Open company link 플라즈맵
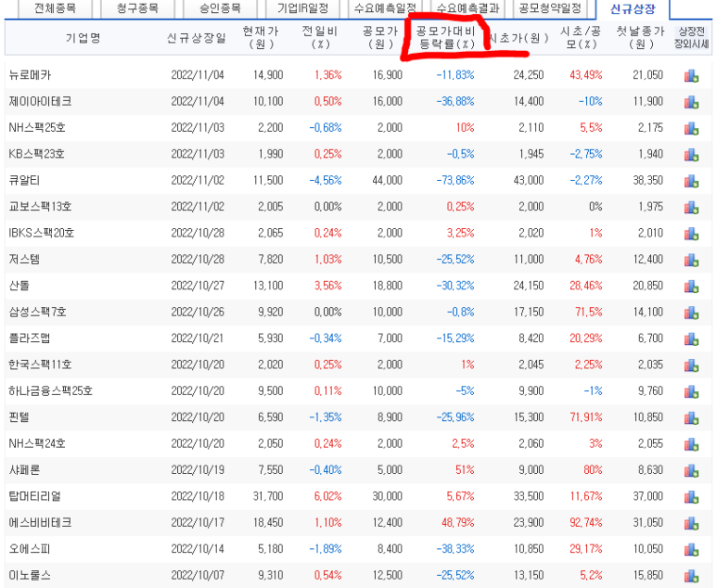This screenshot has height=588, width=717. (30, 339)
